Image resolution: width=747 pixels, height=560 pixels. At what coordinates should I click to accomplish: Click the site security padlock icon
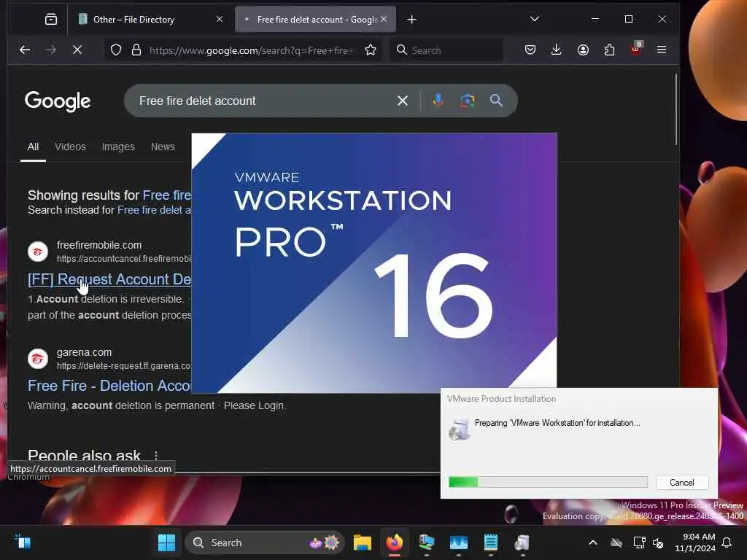(136, 50)
